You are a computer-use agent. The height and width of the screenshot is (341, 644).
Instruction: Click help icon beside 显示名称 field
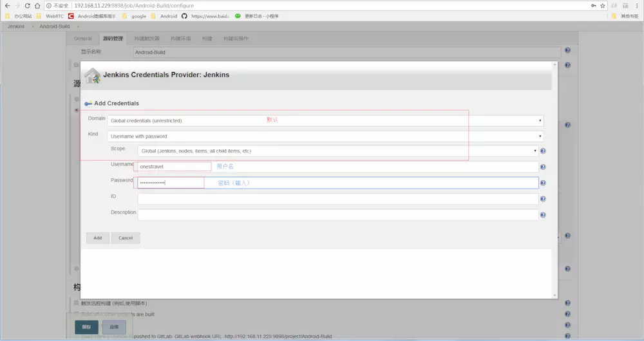tap(567, 50)
